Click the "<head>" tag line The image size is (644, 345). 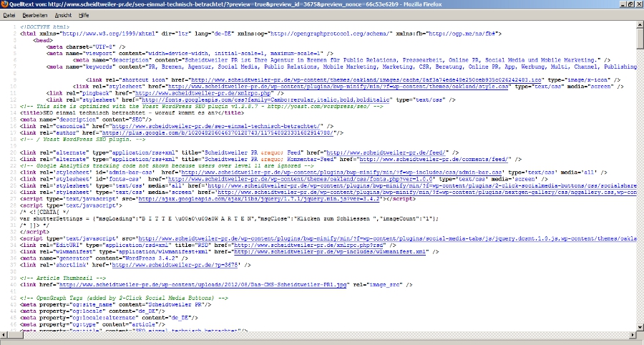(43, 40)
